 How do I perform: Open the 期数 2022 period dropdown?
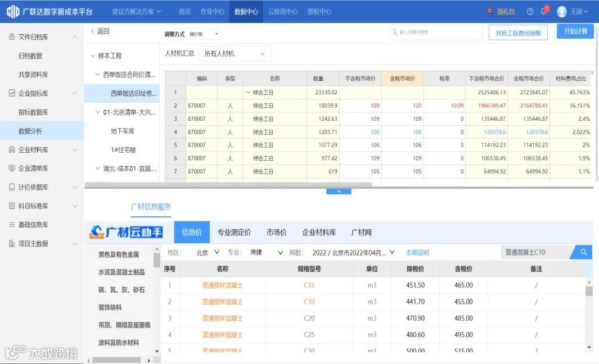coord(353,252)
